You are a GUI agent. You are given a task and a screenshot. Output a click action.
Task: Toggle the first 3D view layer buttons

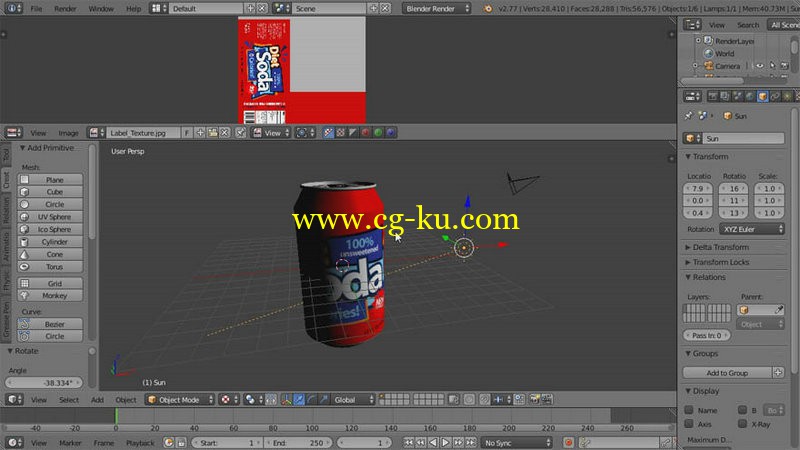[394, 399]
